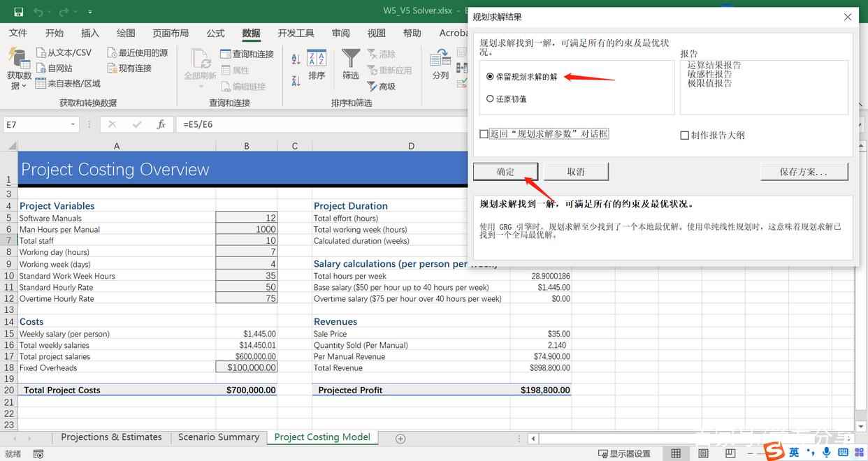Check 返回"规划求解参数"对话框 checkbox
This screenshot has height=461, width=868.
coord(484,134)
